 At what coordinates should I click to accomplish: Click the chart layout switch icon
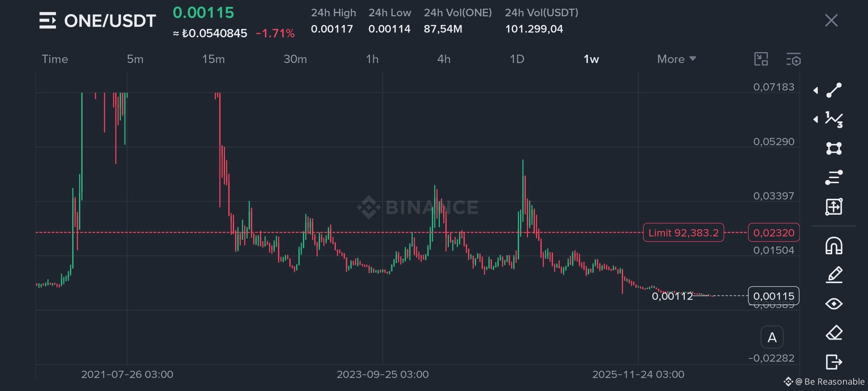pyautogui.click(x=761, y=59)
